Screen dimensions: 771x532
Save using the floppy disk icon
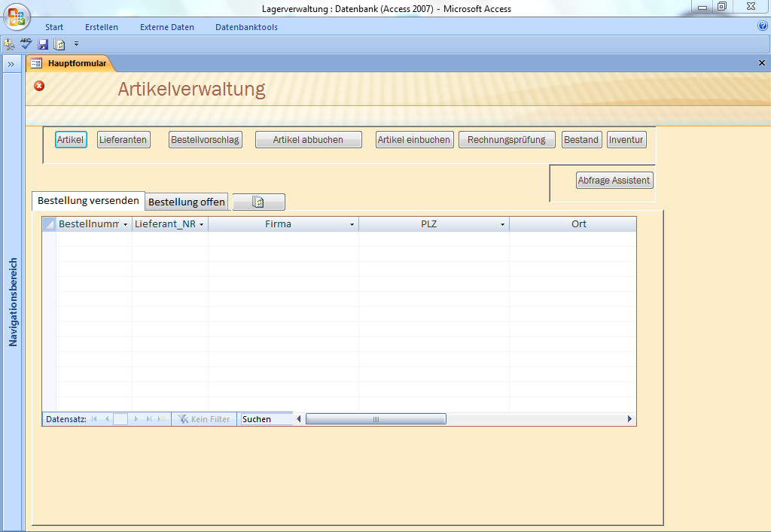tap(43, 44)
